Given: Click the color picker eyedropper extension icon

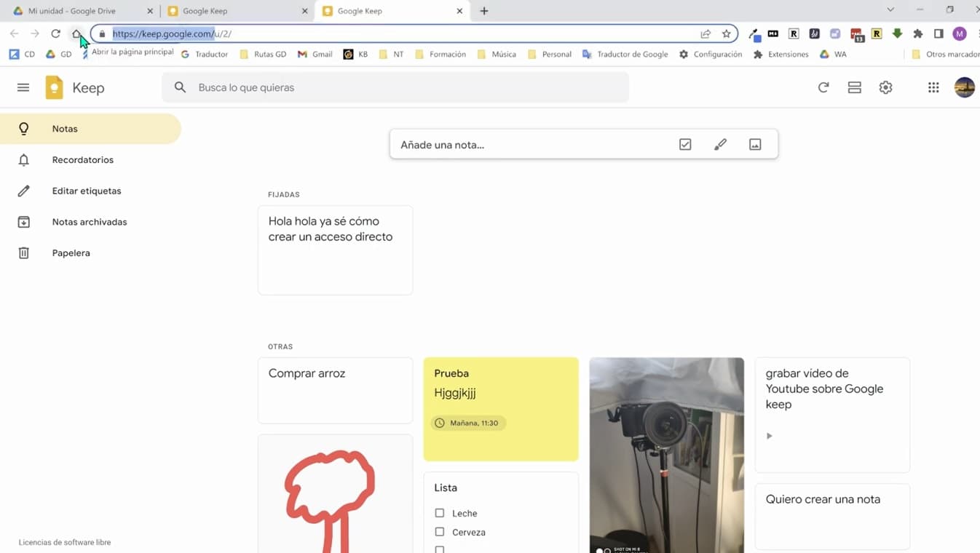Looking at the screenshot, I should pos(754,33).
